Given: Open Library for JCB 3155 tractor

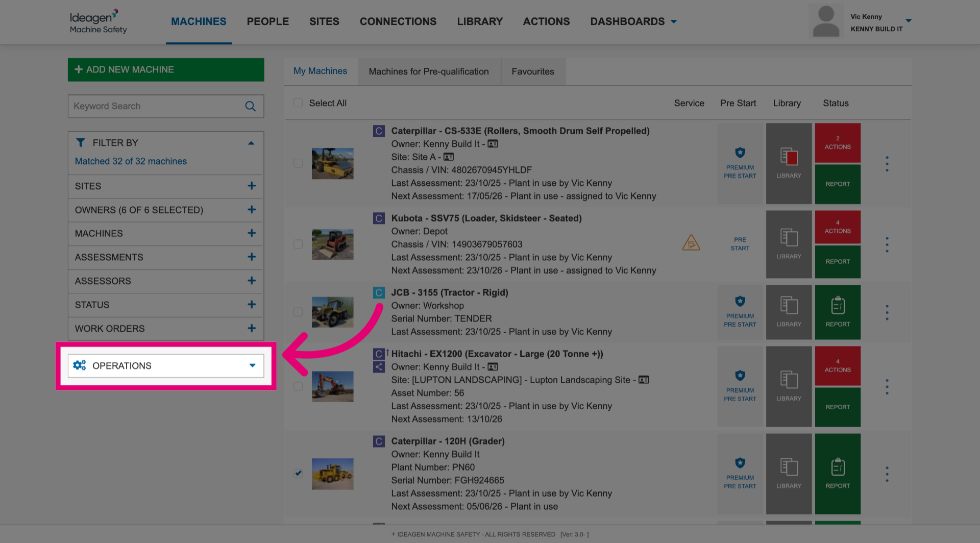Looking at the screenshot, I should pos(789,312).
